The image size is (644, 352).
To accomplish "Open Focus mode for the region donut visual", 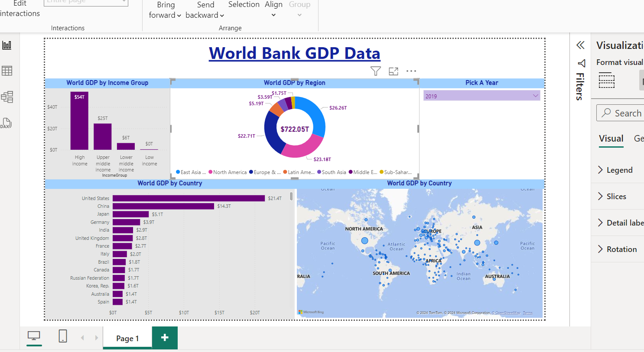I will tap(394, 71).
